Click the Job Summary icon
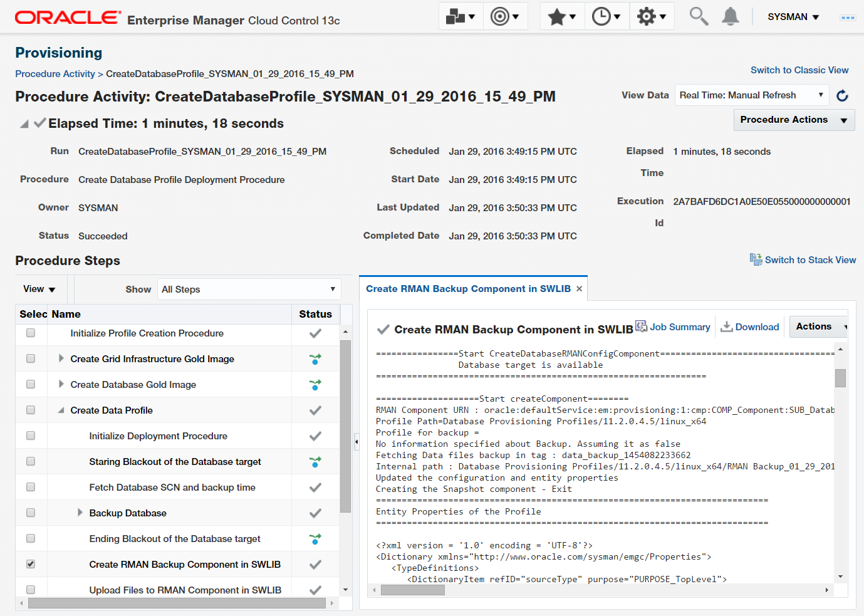The image size is (864, 616). coord(641,326)
